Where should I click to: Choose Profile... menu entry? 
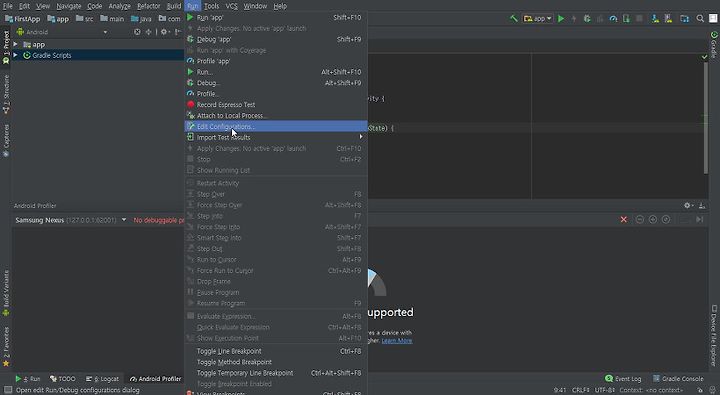click(276, 94)
